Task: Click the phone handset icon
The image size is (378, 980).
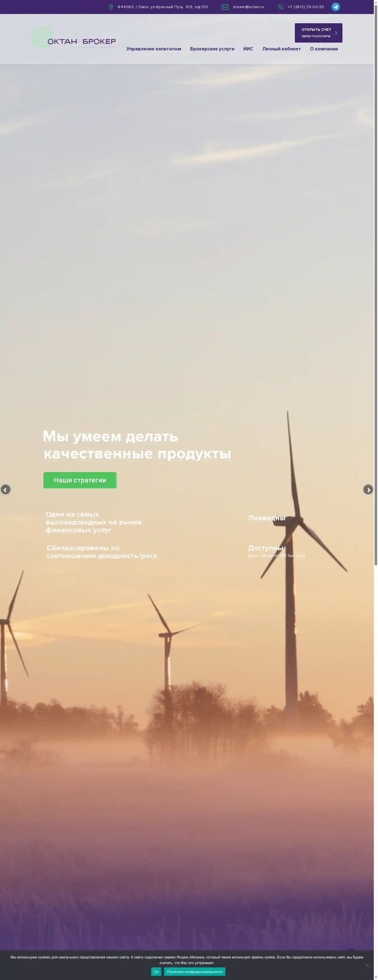Action: [x=281, y=7]
